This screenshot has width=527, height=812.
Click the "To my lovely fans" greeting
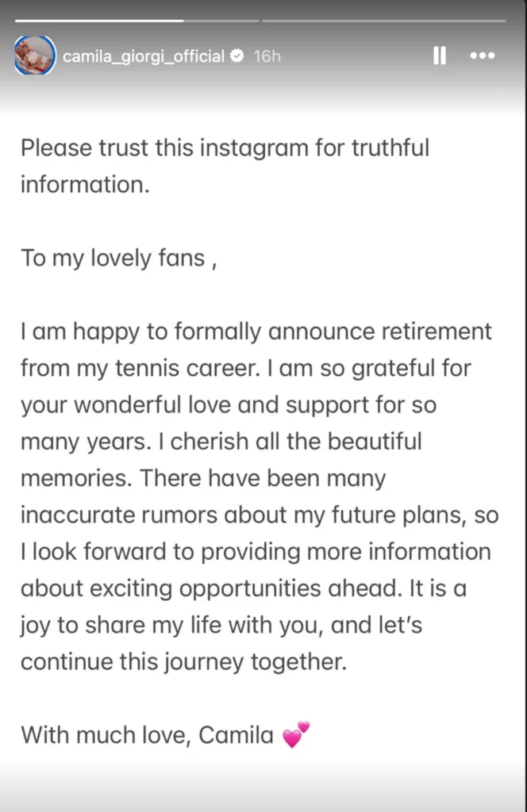(119, 259)
